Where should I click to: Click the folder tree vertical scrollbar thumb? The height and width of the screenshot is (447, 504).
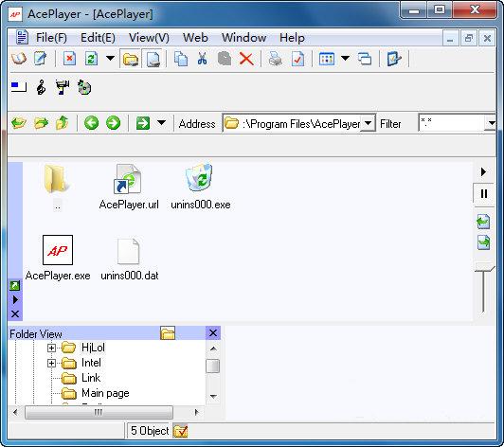[212, 366]
